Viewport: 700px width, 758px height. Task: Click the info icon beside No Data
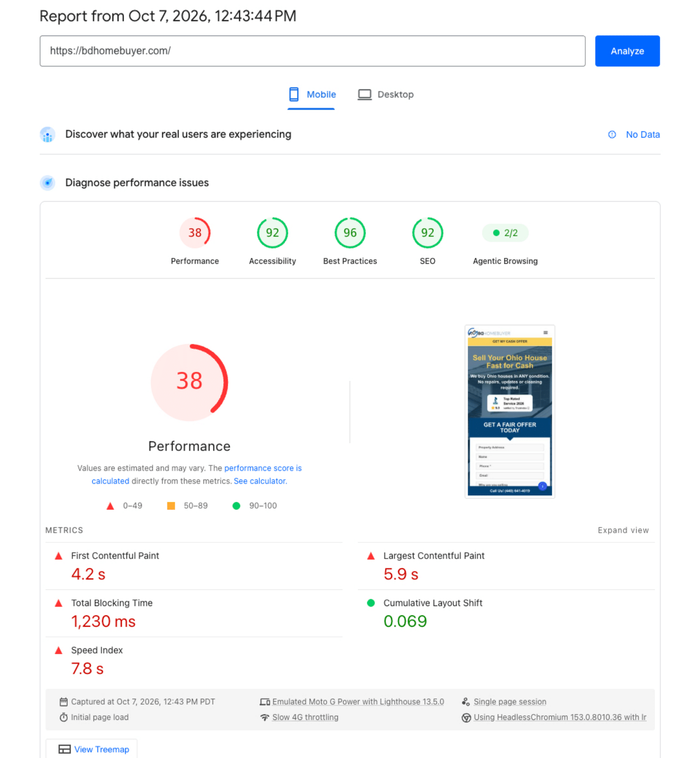pyautogui.click(x=612, y=135)
